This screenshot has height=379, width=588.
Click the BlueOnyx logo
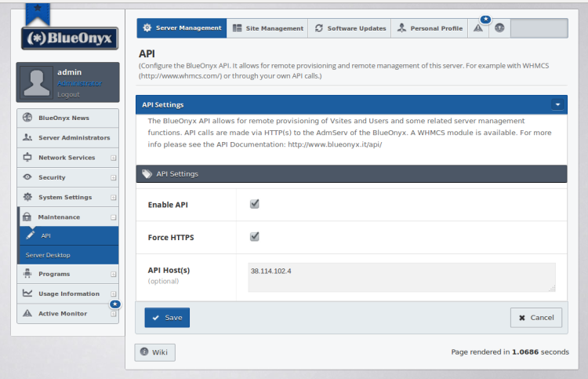tap(69, 38)
